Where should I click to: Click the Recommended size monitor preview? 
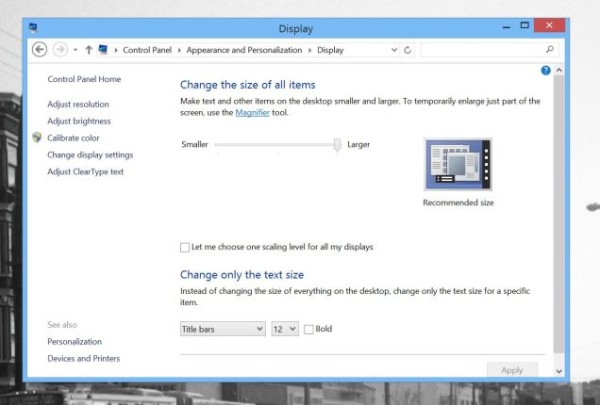(458, 164)
